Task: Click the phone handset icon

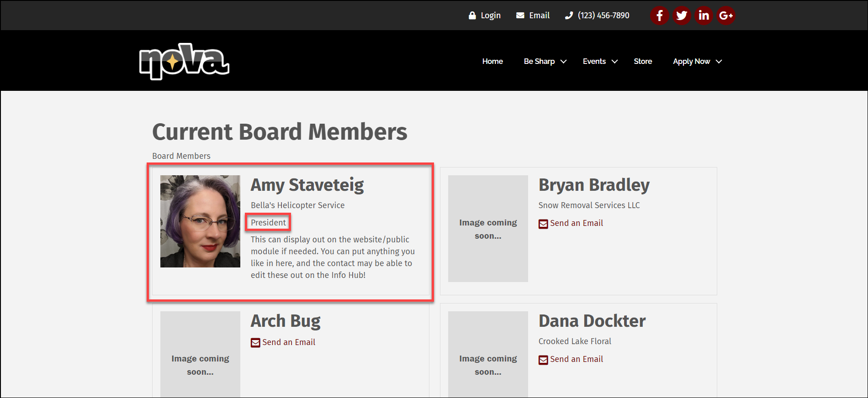Action: click(569, 16)
